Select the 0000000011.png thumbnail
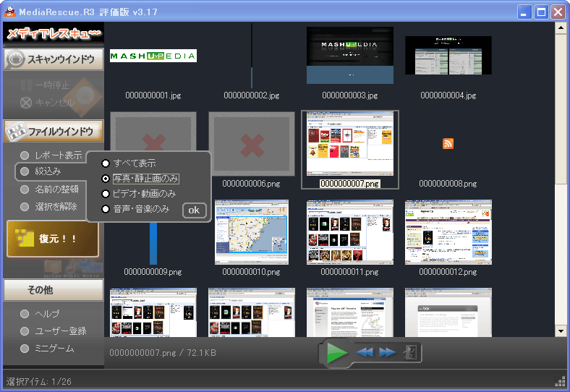570x392 pixels. point(349,232)
